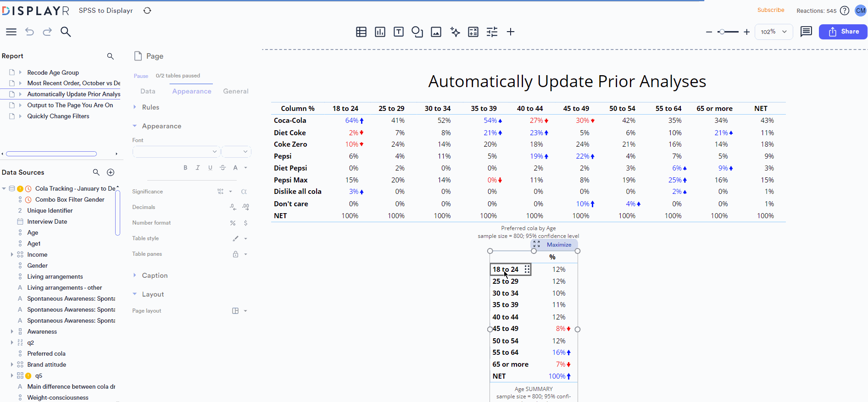Switch to the General tab

tap(236, 91)
